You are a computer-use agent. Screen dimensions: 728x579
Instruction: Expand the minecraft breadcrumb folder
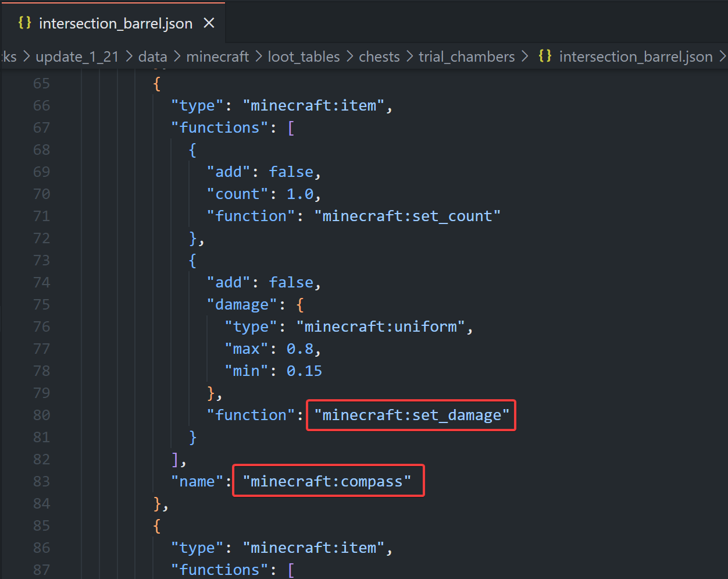[x=217, y=56]
